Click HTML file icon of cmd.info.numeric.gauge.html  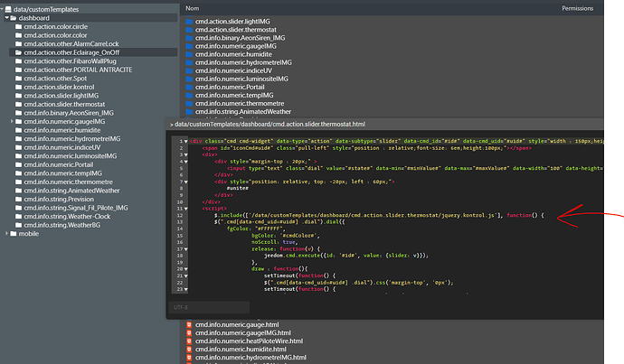click(x=189, y=324)
